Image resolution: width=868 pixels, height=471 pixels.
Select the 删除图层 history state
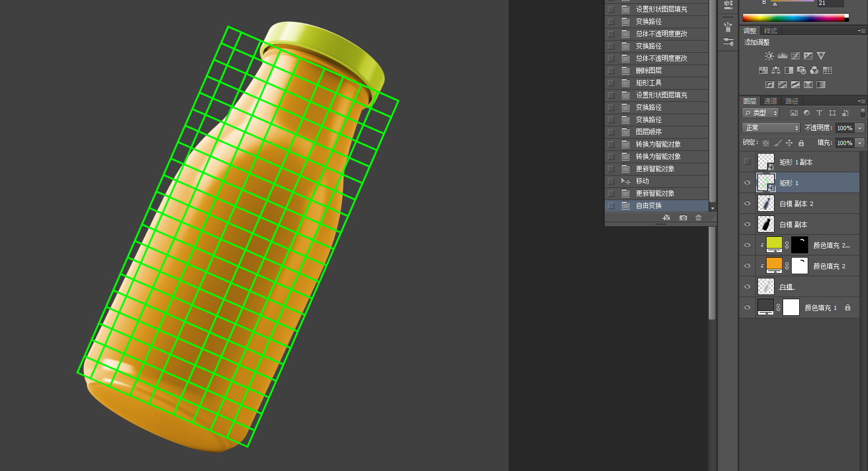[x=657, y=70]
